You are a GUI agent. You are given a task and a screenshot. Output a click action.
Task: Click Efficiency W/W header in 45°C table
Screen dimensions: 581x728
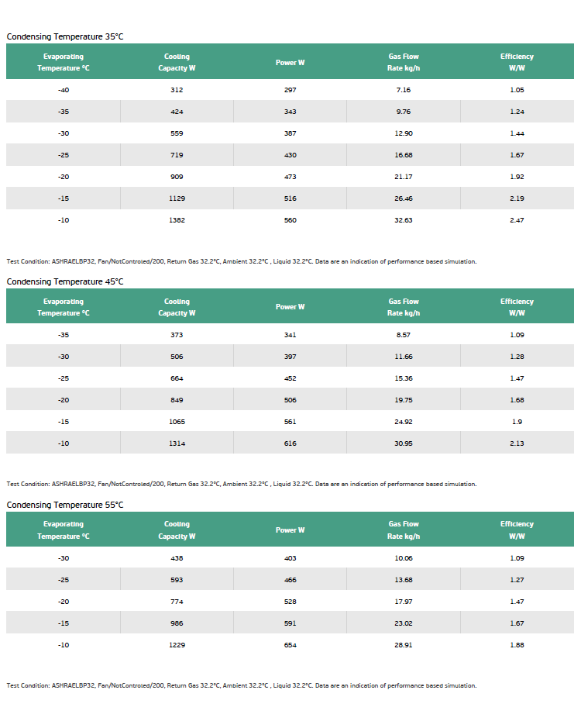click(517, 307)
